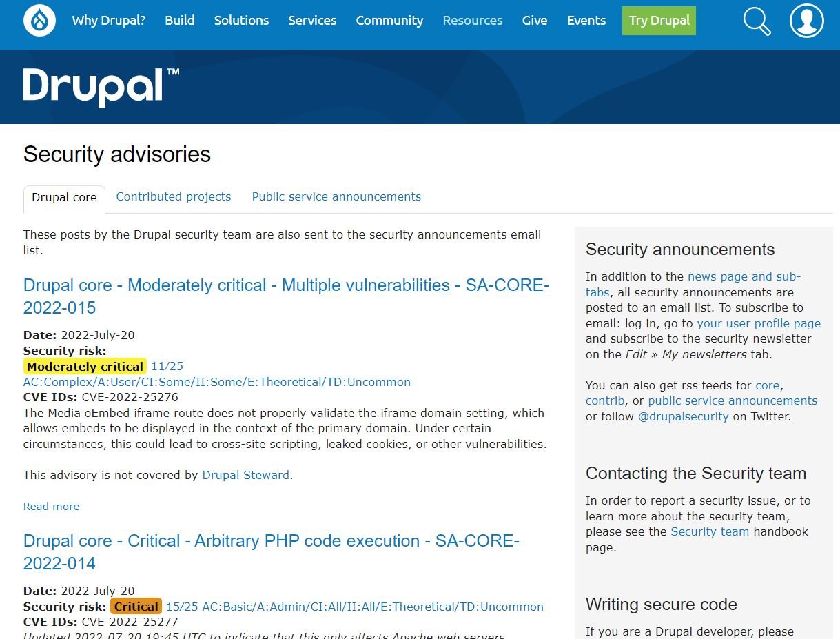Click the large Drupal wordmark banner

coord(101,87)
